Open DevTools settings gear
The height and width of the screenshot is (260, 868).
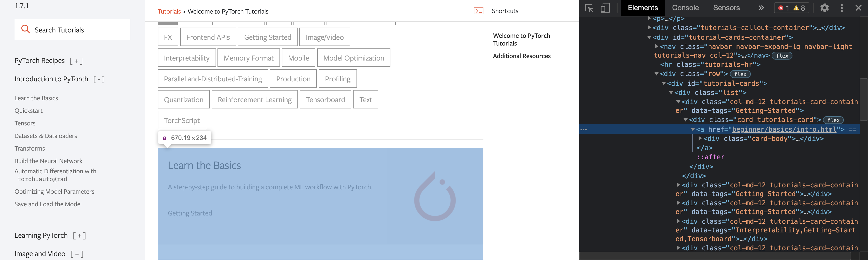(x=825, y=8)
